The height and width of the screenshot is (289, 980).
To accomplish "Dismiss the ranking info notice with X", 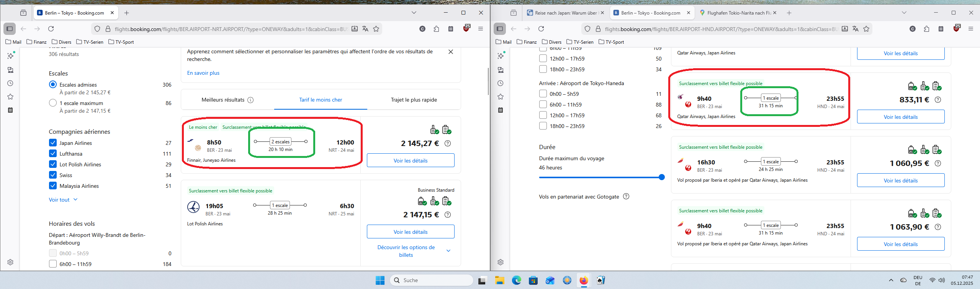I will pos(451,52).
